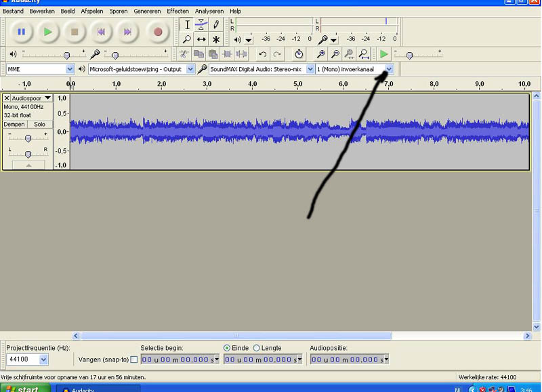Open the Genereren menu
Viewport: 542px width, 392px height.
(x=147, y=11)
